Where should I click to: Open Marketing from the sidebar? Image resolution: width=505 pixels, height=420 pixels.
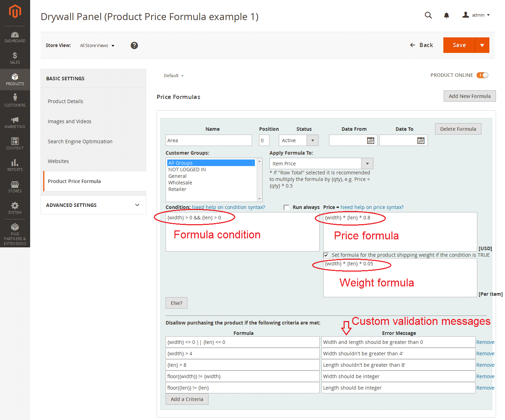(x=15, y=122)
